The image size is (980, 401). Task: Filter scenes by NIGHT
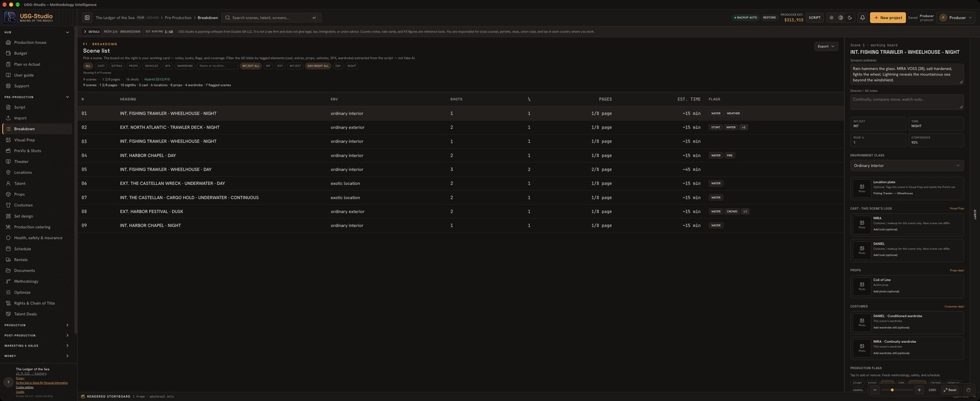pos(352,66)
